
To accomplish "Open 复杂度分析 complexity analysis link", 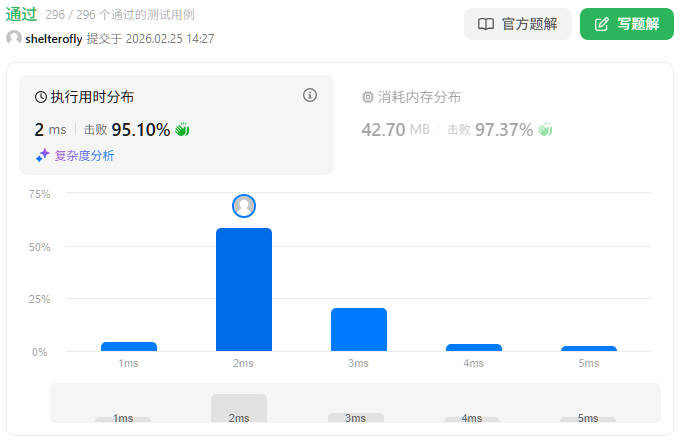I will click(84, 155).
